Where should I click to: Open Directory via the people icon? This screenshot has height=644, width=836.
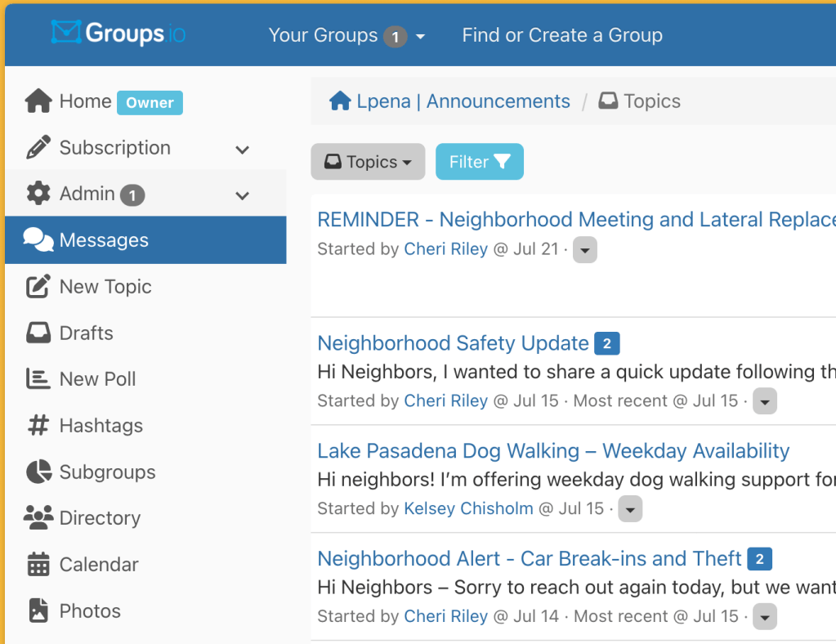coord(38,518)
